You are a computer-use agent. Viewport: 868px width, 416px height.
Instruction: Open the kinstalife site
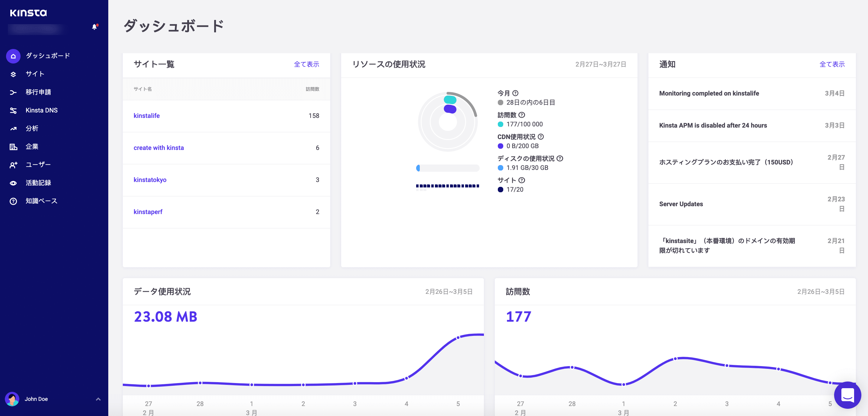(x=147, y=115)
